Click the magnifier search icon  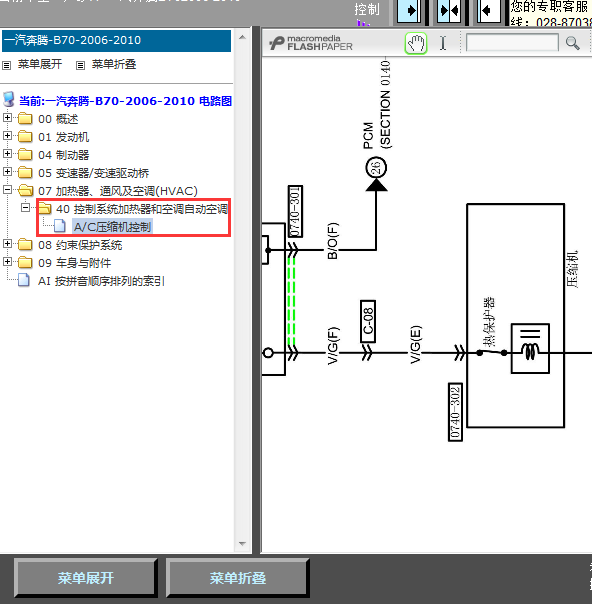click(x=572, y=43)
